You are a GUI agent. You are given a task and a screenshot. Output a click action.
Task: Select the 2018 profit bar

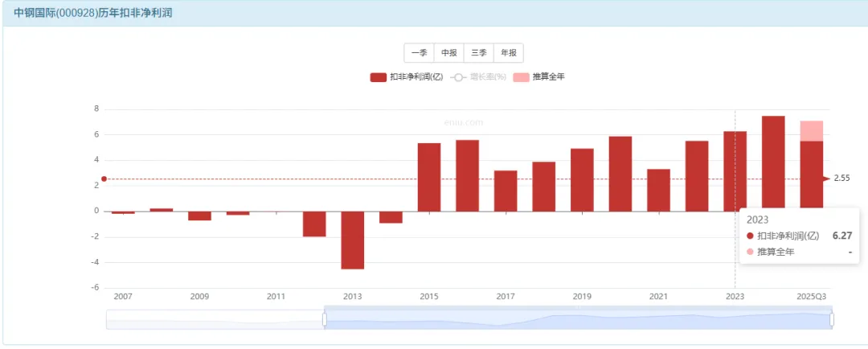click(x=543, y=187)
